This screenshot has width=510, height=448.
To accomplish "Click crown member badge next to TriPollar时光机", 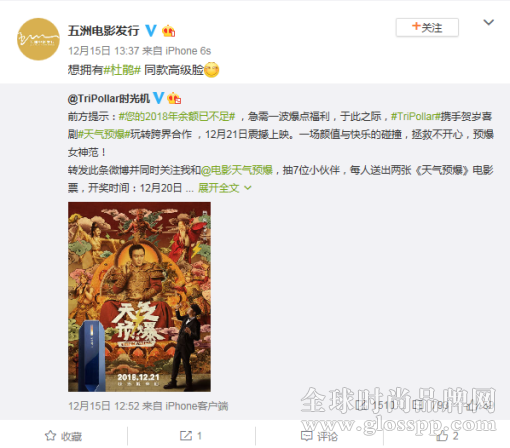I will [174, 98].
